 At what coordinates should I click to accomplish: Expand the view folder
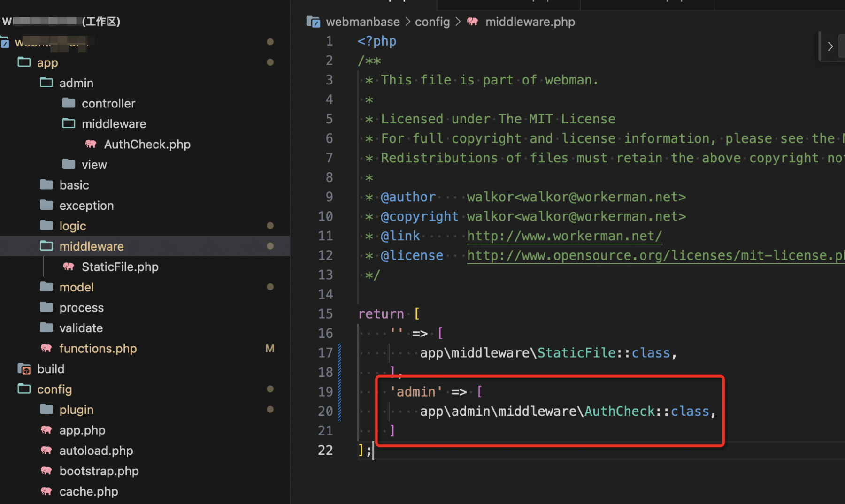[x=94, y=165]
